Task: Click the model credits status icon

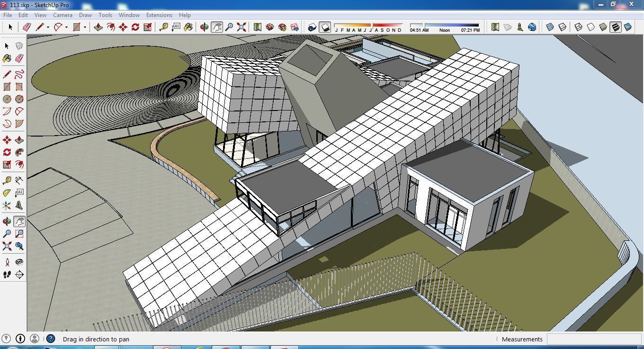Action: [x=20, y=339]
